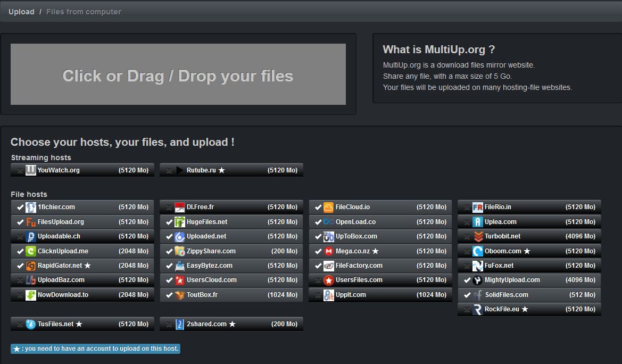
Task: Uncheck the OpenLoad.co host checkmark
Action: 318,222
